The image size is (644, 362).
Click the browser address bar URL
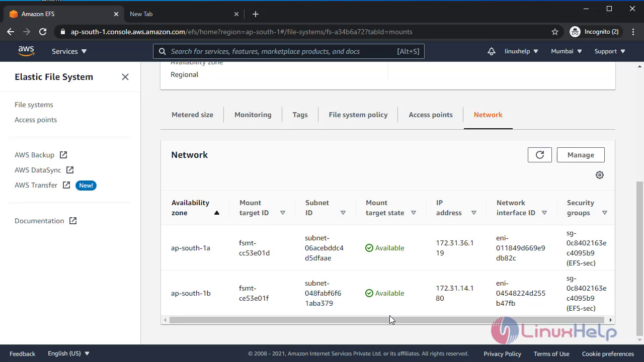tap(242, 32)
